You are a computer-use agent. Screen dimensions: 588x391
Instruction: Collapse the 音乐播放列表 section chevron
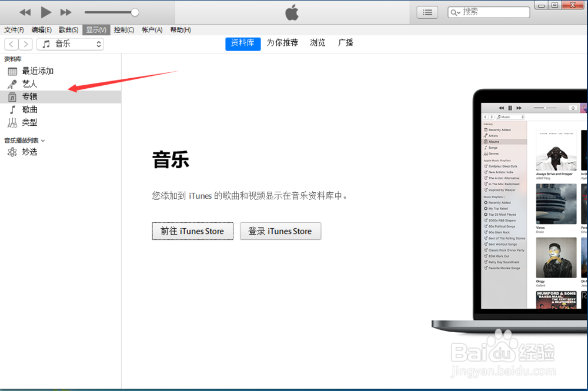click(43, 141)
